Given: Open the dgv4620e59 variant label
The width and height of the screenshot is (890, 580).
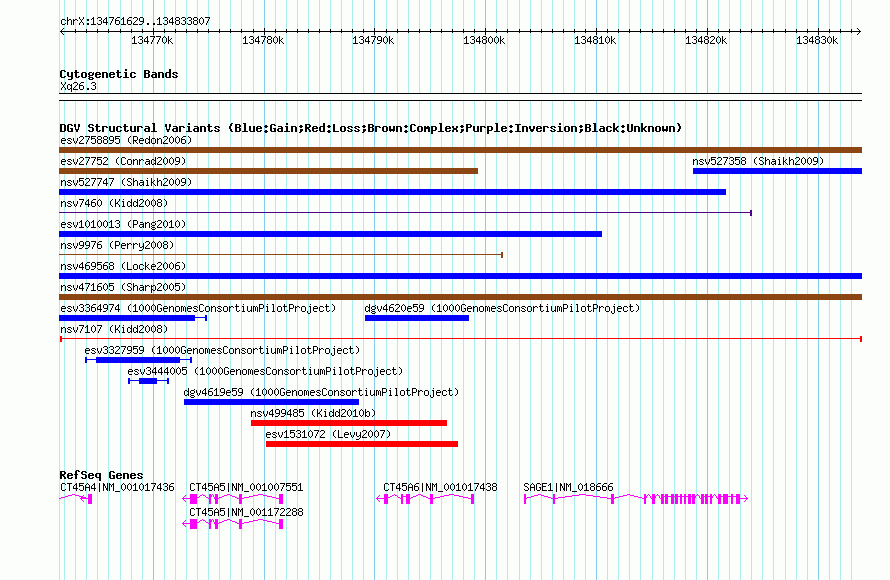Looking at the screenshot, I should pos(502,308).
